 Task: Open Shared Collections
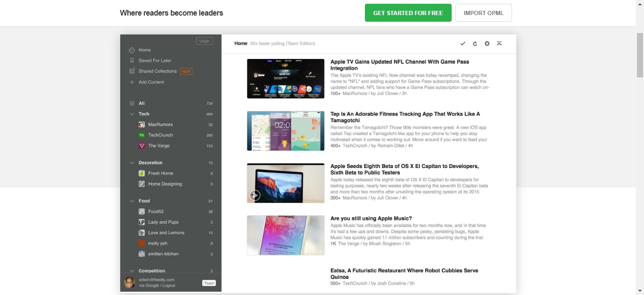pyautogui.click(x=157, y=71)
